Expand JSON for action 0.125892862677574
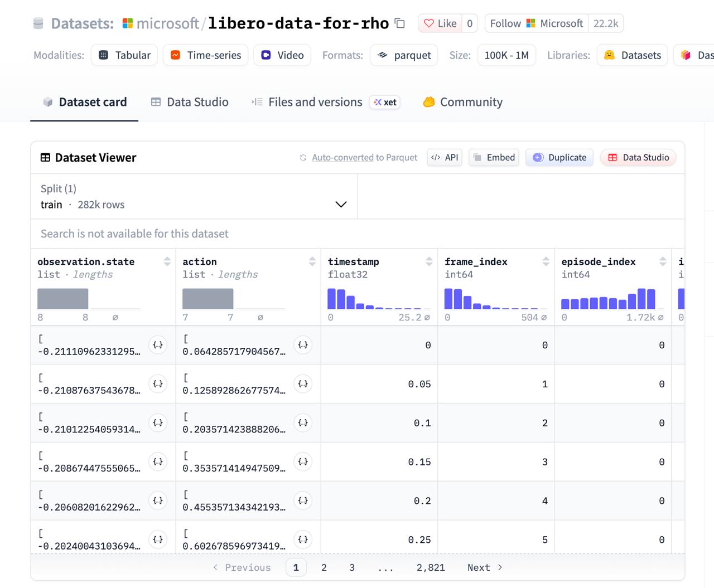This screenshot has width=714, height=588. [x=303, y=384]
